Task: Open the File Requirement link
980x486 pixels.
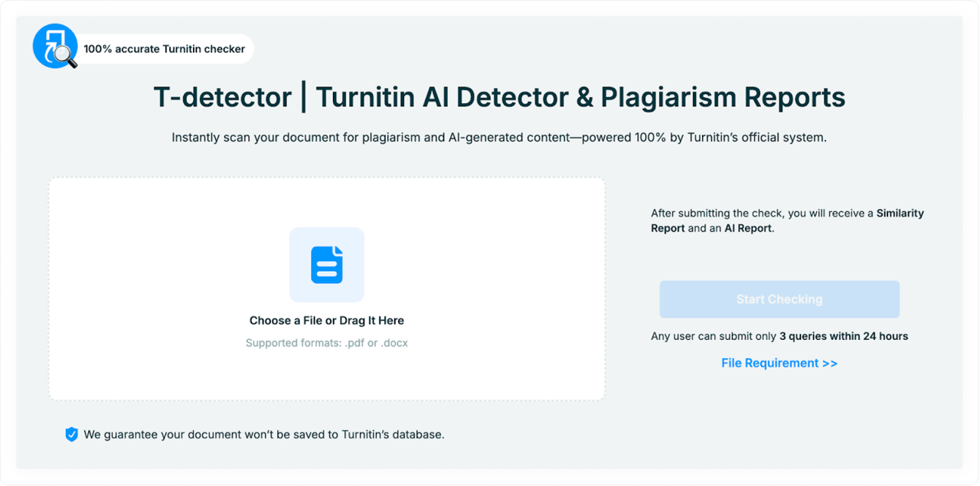Action: [779, 362]
